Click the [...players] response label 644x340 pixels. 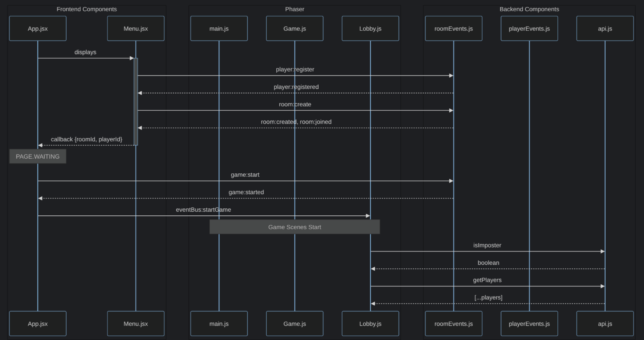click(488, 297)
